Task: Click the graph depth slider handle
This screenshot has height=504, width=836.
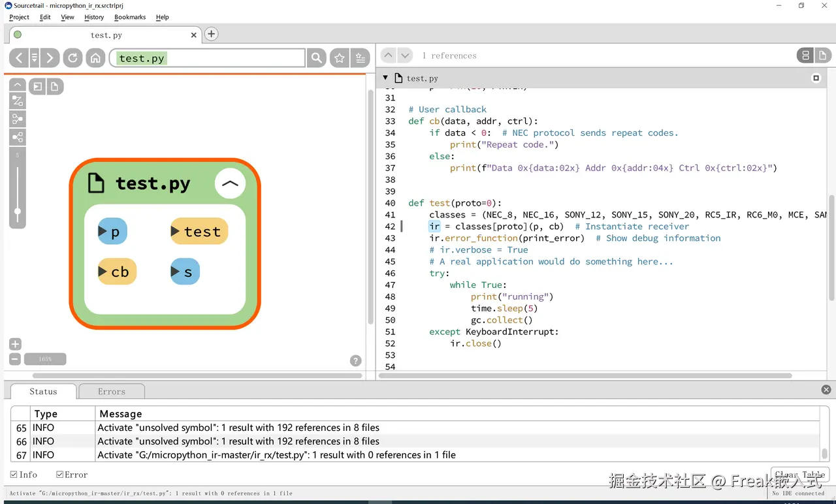Action: tap(18, 211)
